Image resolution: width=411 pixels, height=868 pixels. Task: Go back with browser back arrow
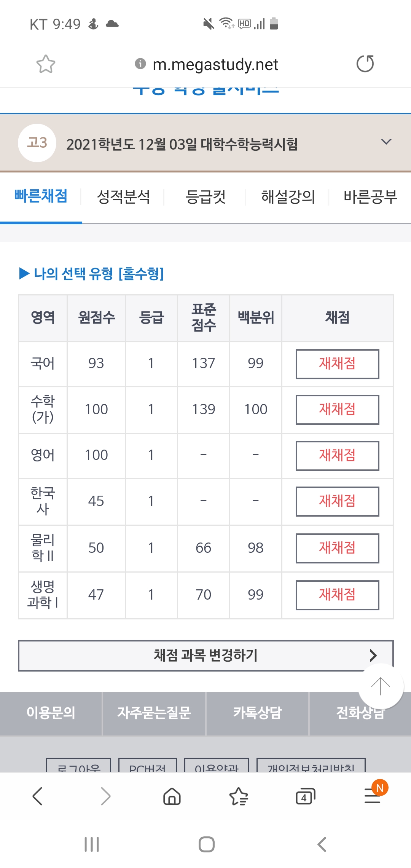click(37, 796)
